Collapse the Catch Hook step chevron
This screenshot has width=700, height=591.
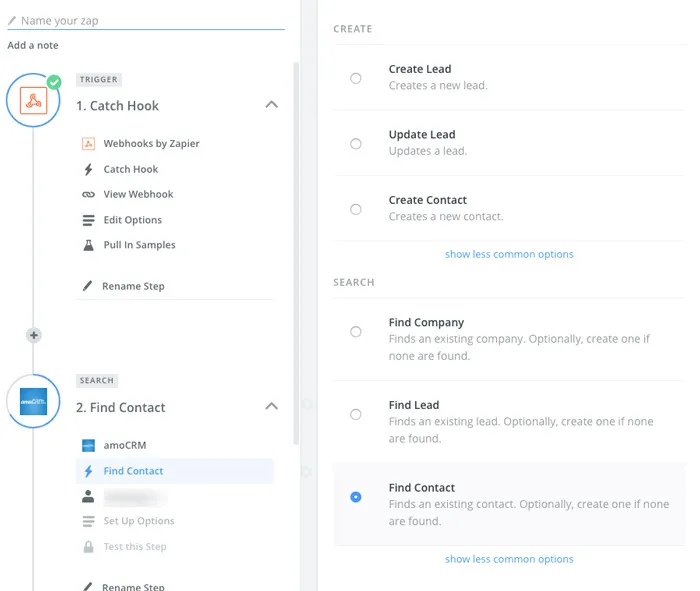click(x=271, y=104)
